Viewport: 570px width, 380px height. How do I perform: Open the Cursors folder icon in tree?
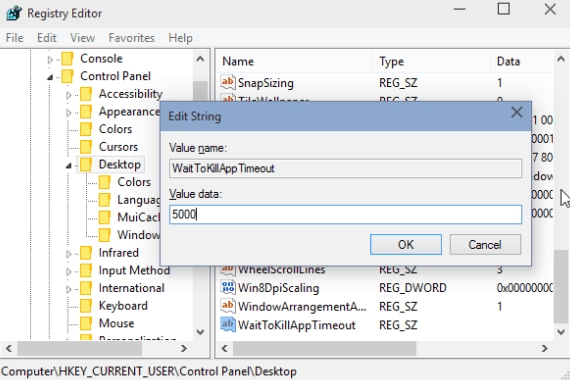tap(86, 147)
